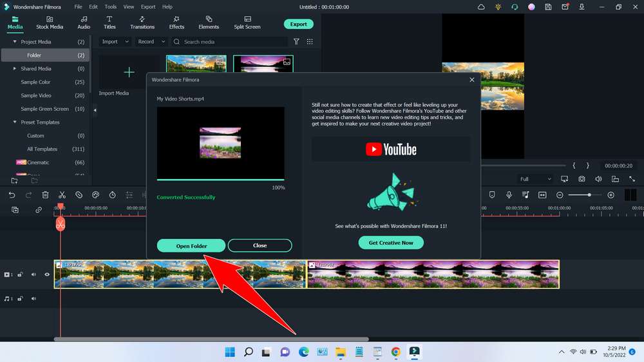
Task: Select the purple lake clip on timeline
Action: (x=433, y=274)
